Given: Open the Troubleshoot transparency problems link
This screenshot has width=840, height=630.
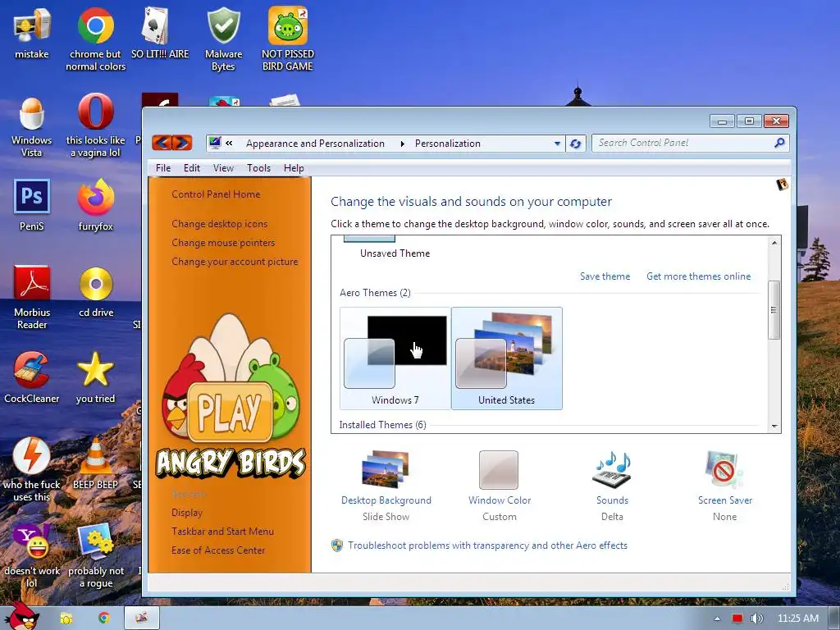Looking at the screenshot, I should [x=487, y=546].
